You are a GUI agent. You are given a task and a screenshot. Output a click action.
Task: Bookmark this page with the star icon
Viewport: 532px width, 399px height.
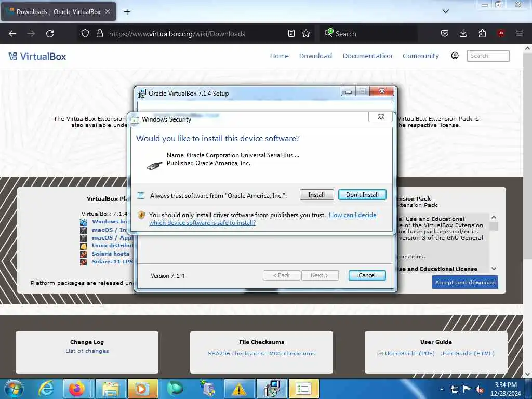[306, 33]
